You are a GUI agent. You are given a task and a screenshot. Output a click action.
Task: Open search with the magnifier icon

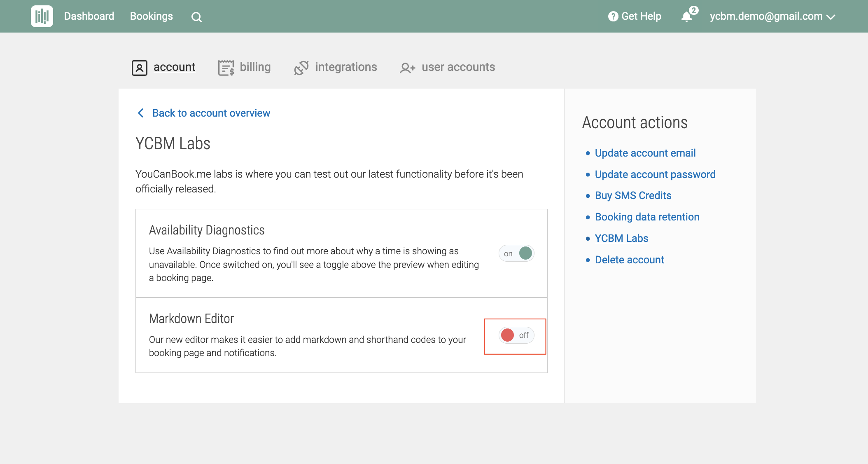tap(196, 17)
